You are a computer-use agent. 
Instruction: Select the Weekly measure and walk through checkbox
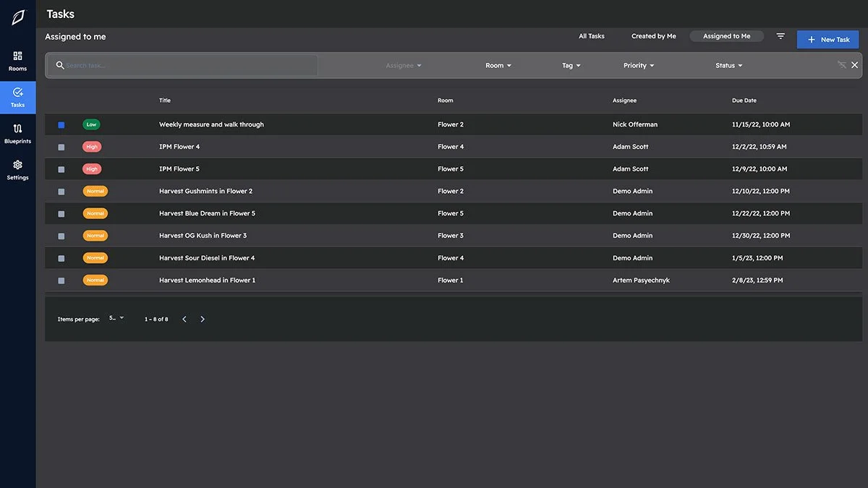[x=61, y=124]
